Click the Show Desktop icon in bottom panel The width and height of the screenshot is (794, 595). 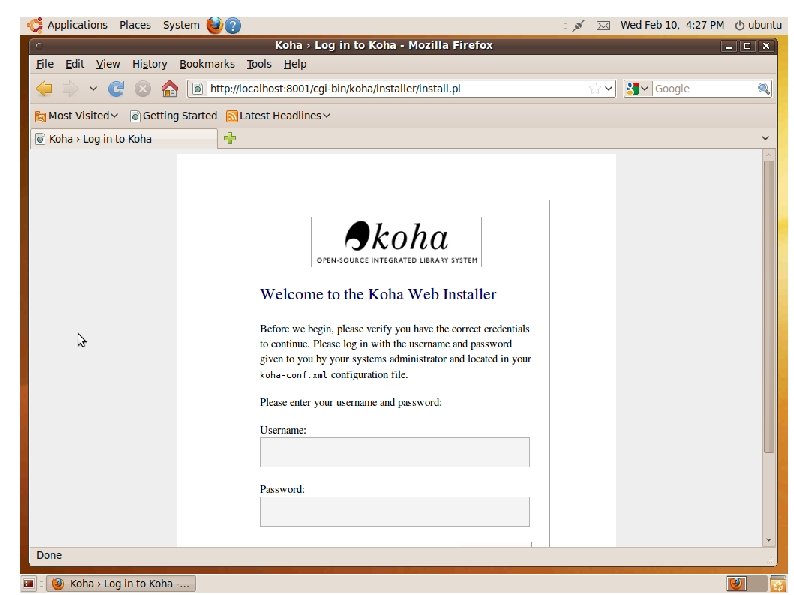pos(28,584)
